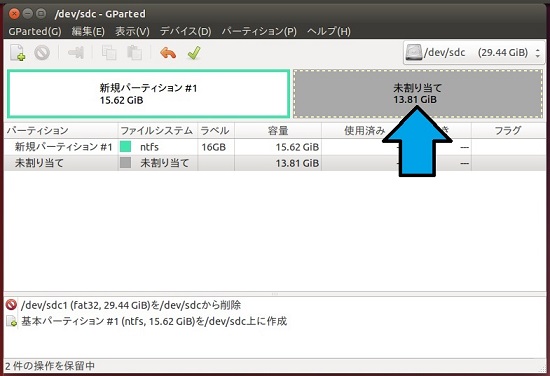Open the 編集(E) menu
The image size is (550, 376).
point(88,32)
